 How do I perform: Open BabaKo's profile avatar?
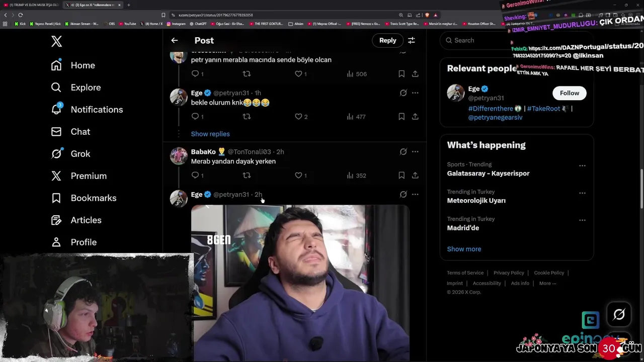[x=179, y=156]
